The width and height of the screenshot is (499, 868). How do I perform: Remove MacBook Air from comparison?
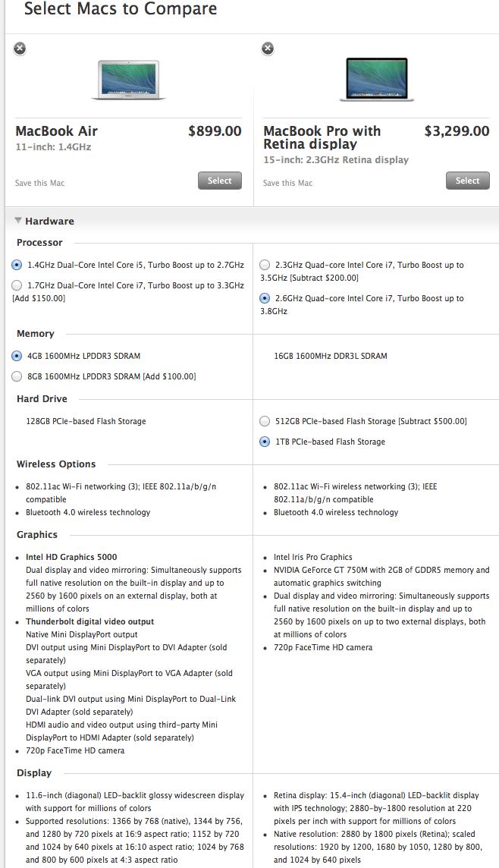tap(20, 49)
